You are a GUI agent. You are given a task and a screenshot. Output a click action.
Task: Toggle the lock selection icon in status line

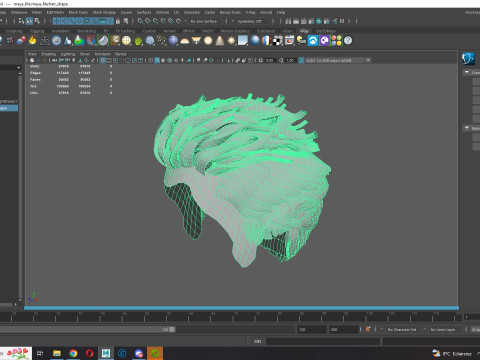[118, 21]
